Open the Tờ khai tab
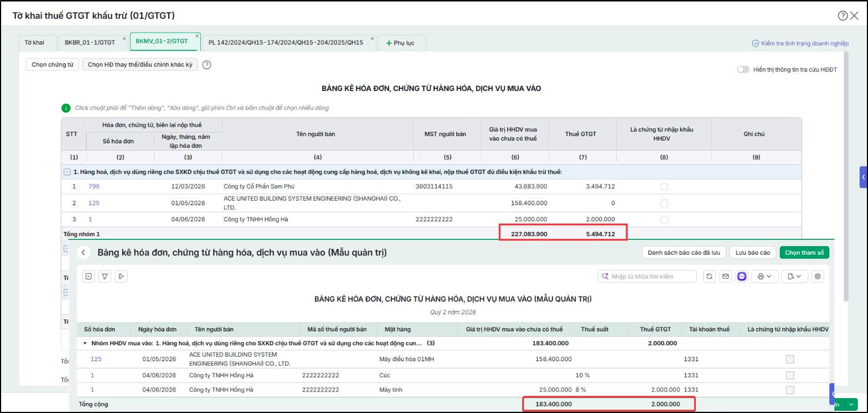The width and height of the screenshot is (868, 413). click(x=35, y=42)
